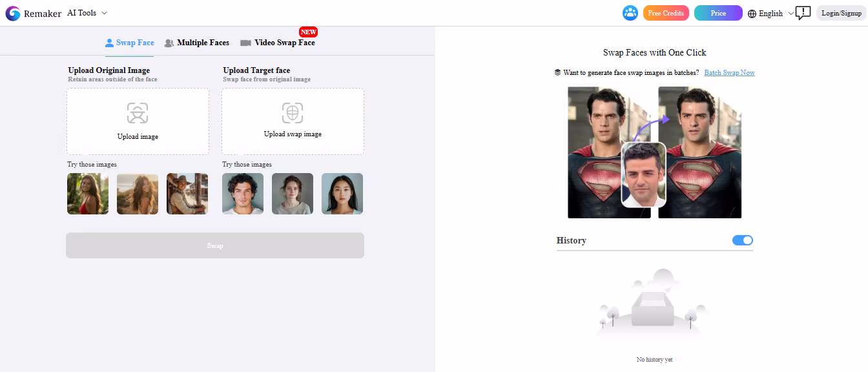
Task: Claim Free Credits button
Action: click(666, 13)
